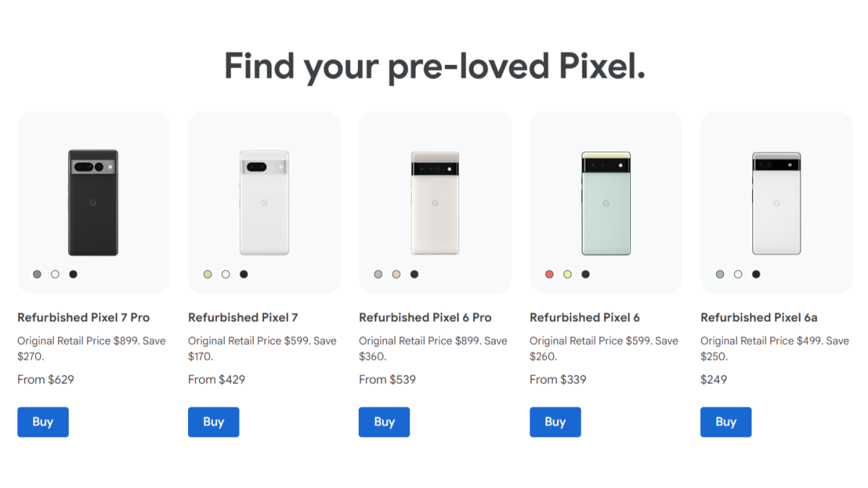Choose the gold color option for Pixel 6 Pro
Viewport: 868px width, 488px height.
click(396, 274)
